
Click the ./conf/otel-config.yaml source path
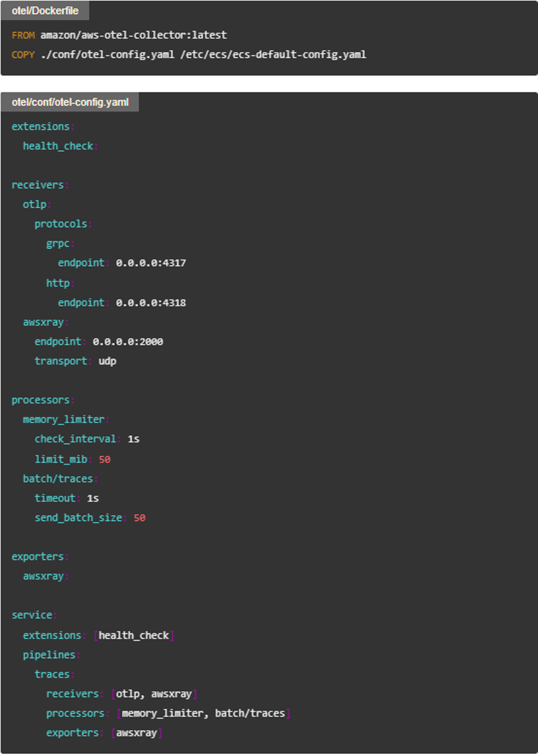[x=108, y=55]
